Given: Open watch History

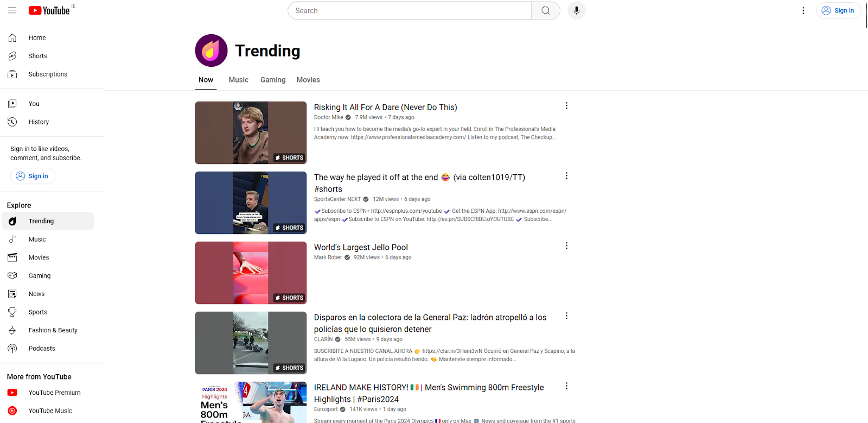Looking at the screenshot, I should pyautogui.click(x=39, y=122).
